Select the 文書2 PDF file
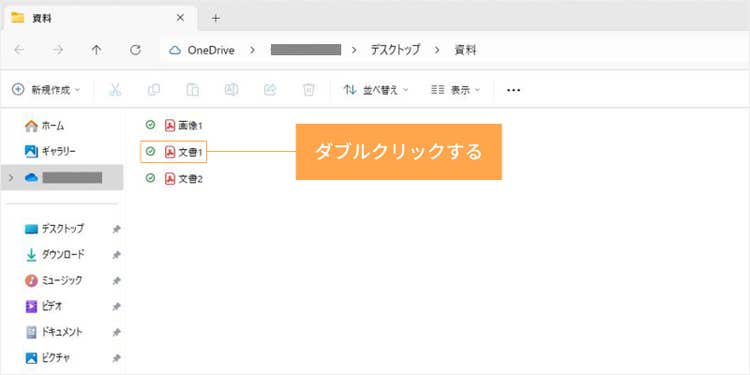The image size is (750, 375). [x=175, y=178]
